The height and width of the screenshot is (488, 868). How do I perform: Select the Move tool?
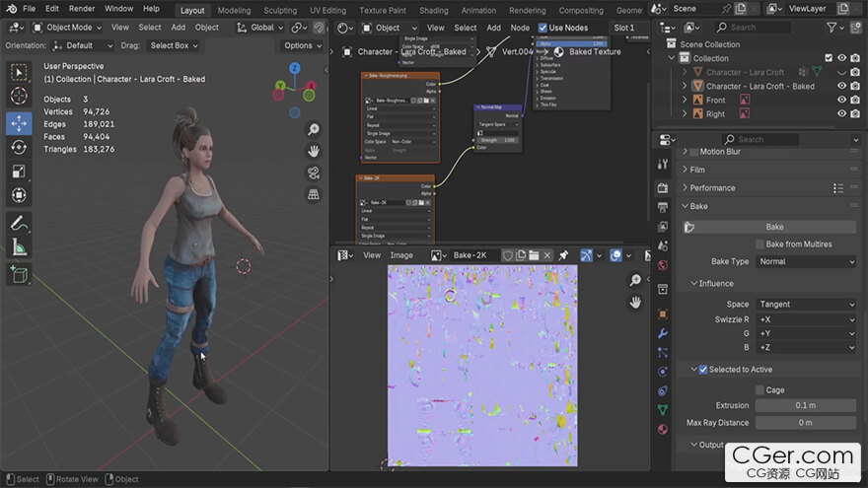19,123
